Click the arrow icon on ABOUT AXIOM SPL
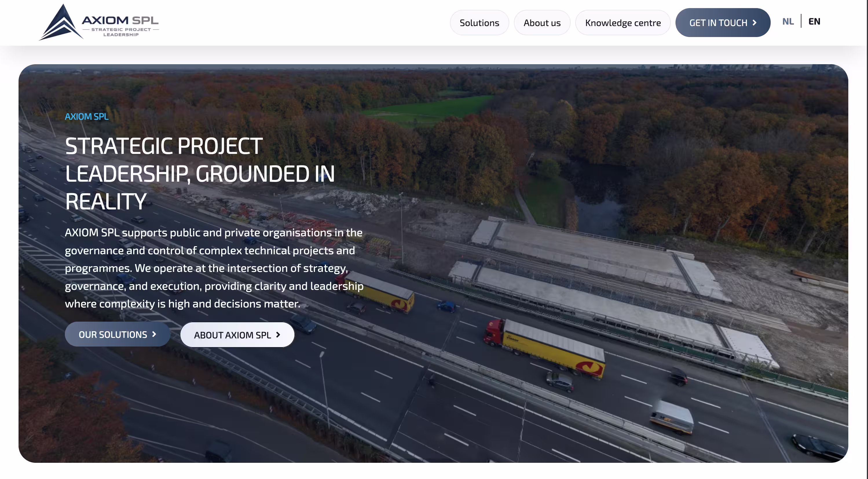The width and height of the screenshot is (868, 479). pyautogui.click(x=278, y=335)
